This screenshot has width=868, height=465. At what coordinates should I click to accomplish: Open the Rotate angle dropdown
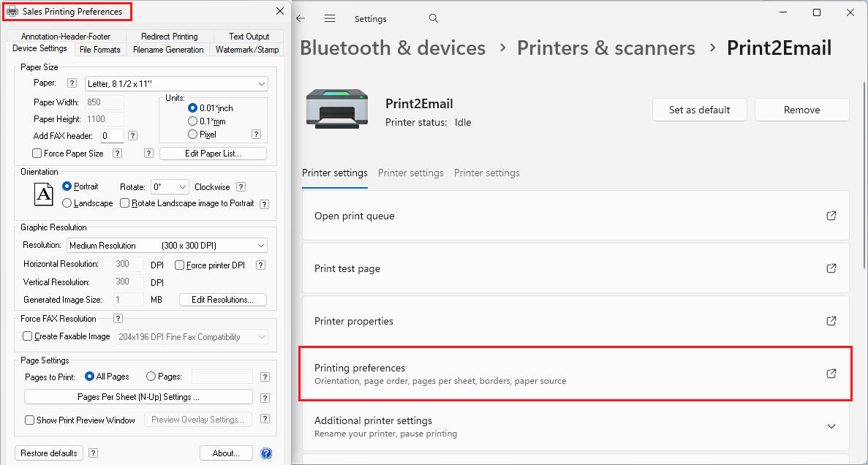click(x=170, y=187)
